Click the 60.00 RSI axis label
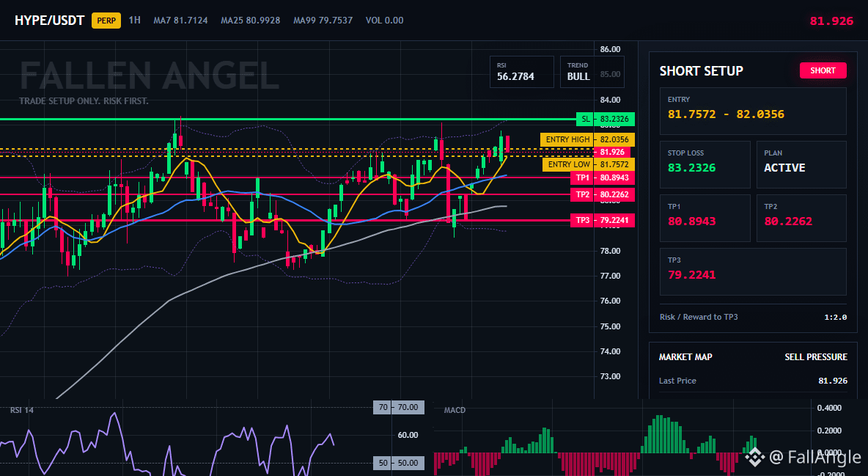Image resolution: width=868 pixels, height=476 pixels. point(408,435)
